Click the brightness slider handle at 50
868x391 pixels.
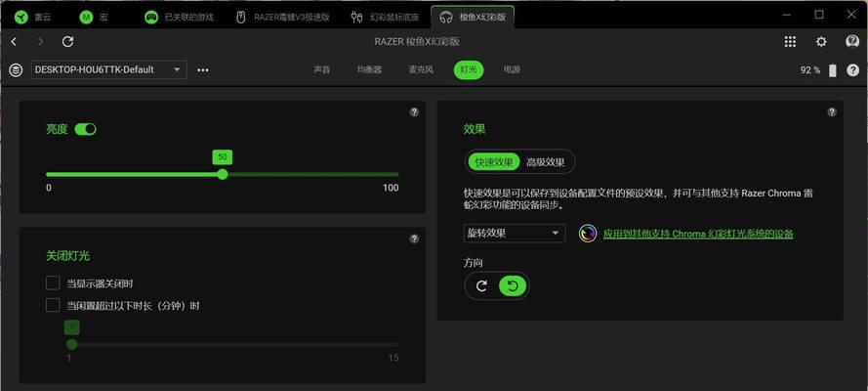223,174
